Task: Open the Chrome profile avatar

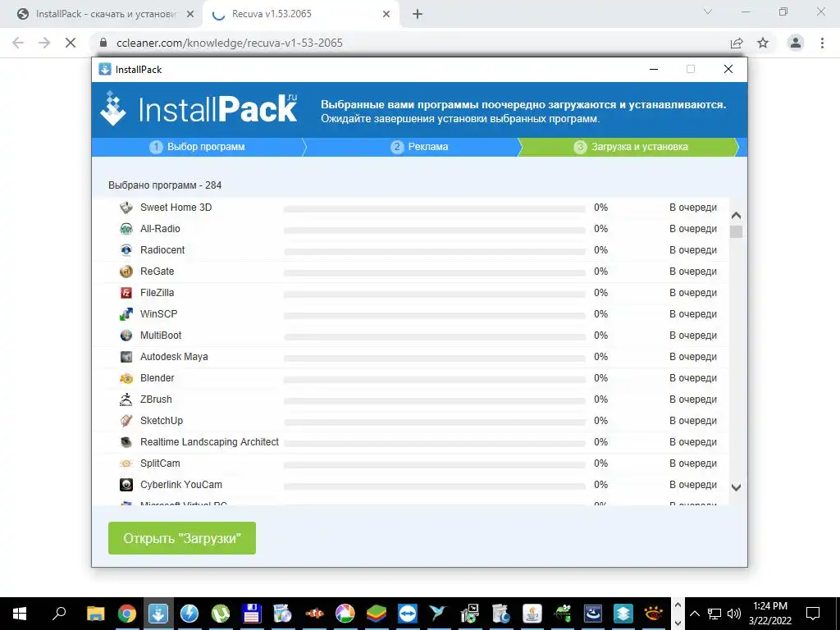Action: [x=796, y=43]
